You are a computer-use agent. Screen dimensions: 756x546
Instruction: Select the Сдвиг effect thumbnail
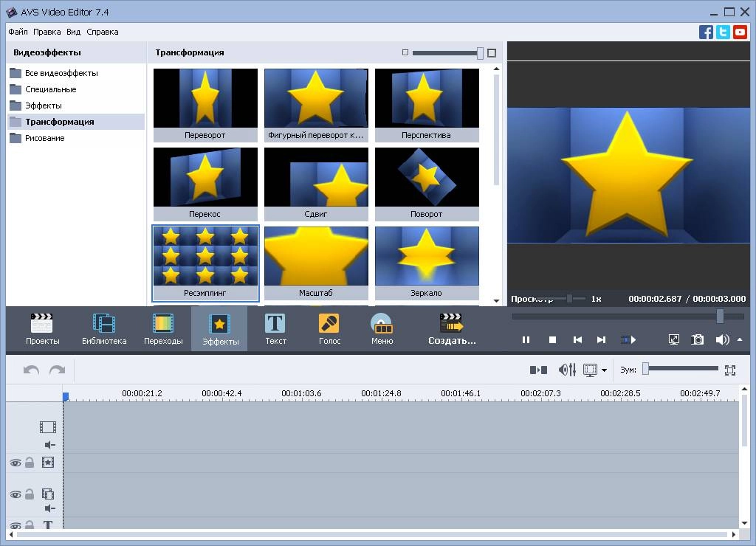click(316, 184)
